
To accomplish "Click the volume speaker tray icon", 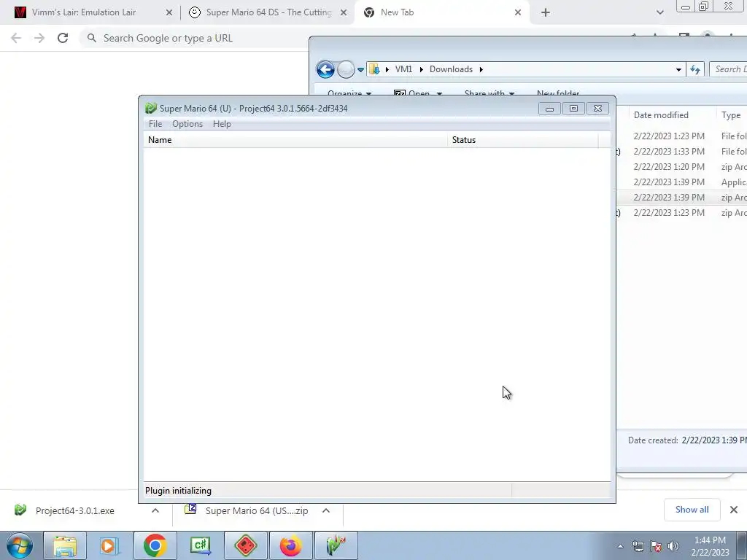I will pos(673,546).
